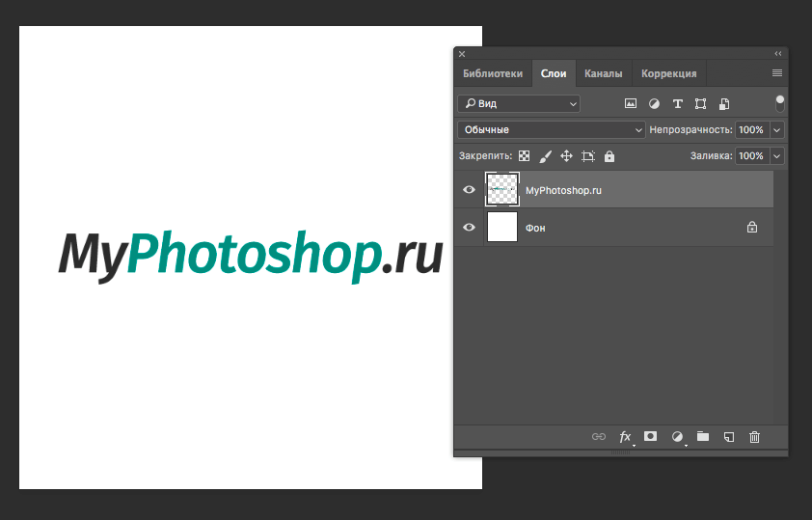Prevent auto-nesting artboard lock icon
This screenshot has width=812, height=520.
click(x=587, y=156)
